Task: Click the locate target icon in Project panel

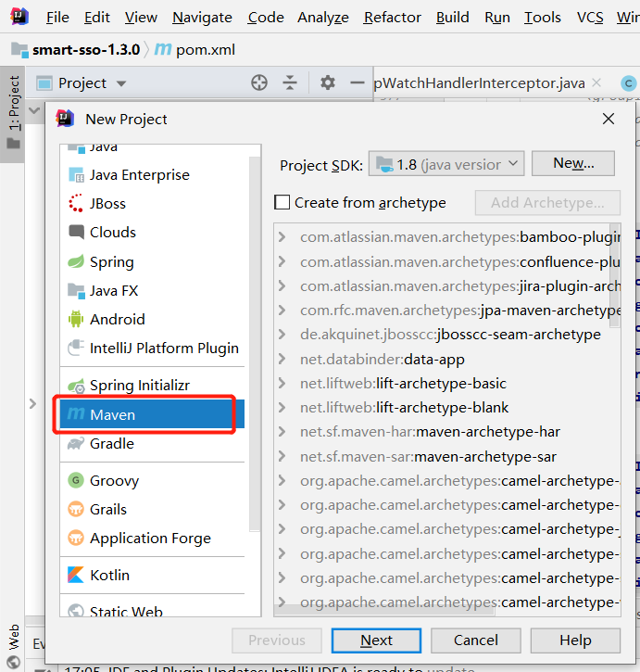Action: click(259, 82)
